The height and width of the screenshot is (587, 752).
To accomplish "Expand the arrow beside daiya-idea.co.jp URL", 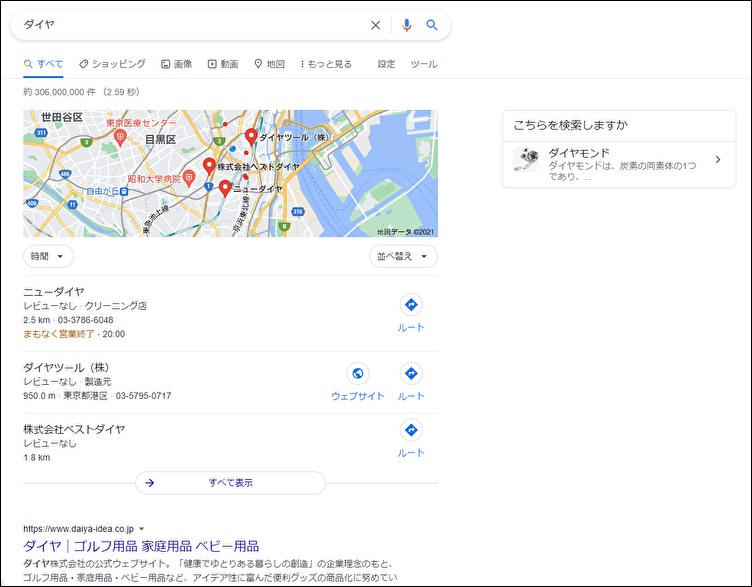I will pos(141,529).
